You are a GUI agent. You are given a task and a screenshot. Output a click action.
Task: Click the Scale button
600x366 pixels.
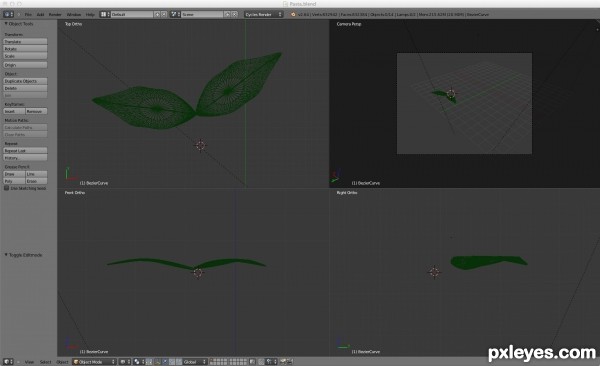pos(25,56)
